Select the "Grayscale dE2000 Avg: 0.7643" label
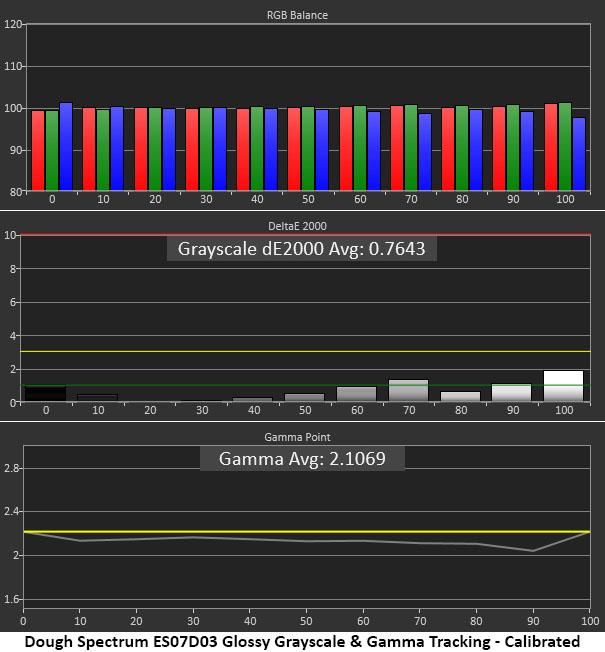Screen dimensions: 605x652 pos(301,249)
